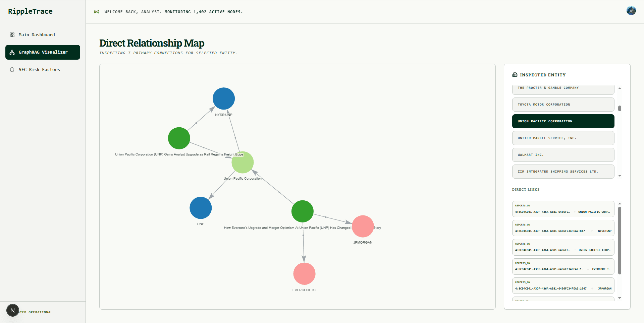
Task: Select the pink EVERCORE ISI graph node
Action: coord(304,273)
